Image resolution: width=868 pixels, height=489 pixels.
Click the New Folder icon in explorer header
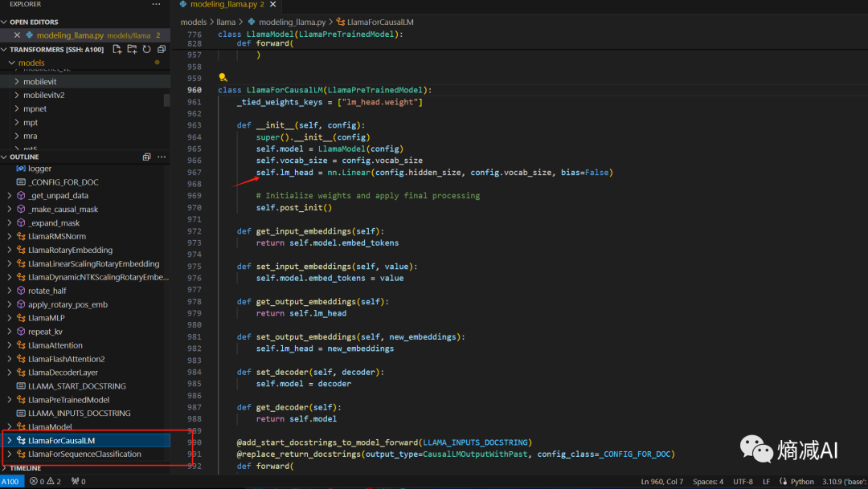pos(132,49)
